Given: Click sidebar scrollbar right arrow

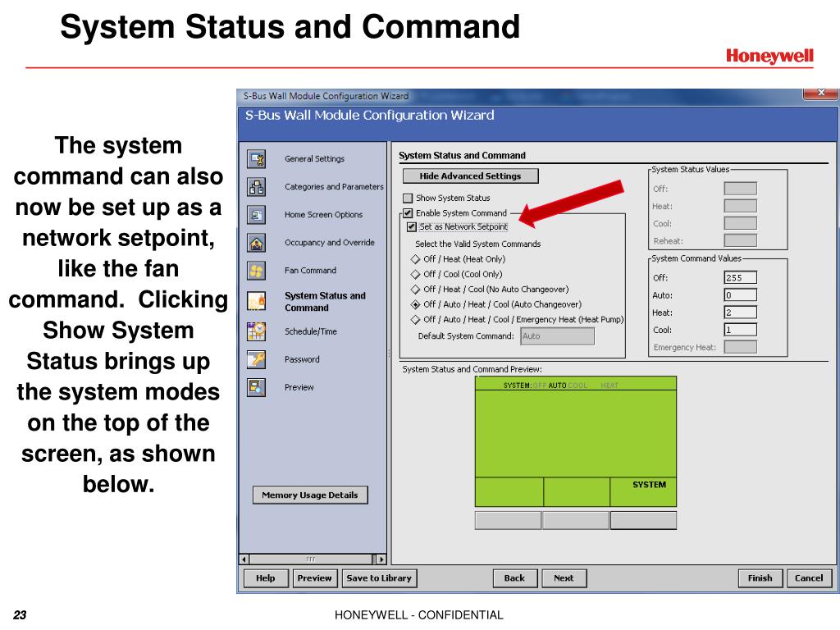Looking at the screenshot, I should point(381,559).
